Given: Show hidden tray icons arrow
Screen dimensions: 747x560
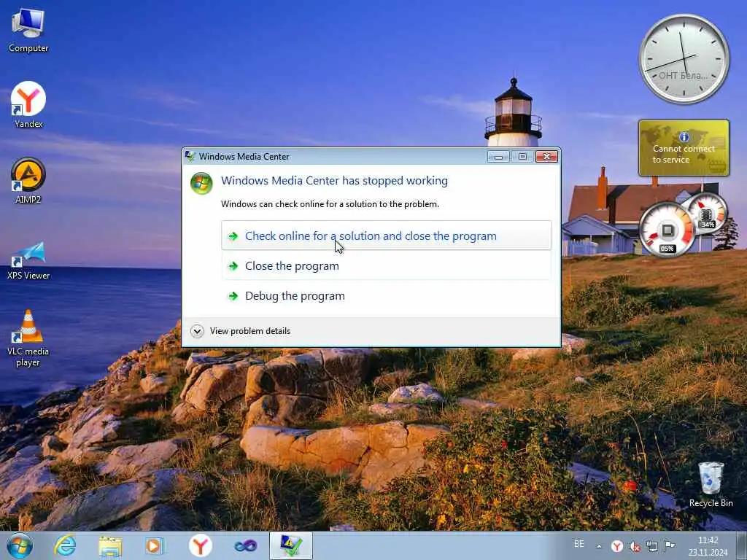Looking at the screenshot, I should pyautogui.click(x=599, y=546).
